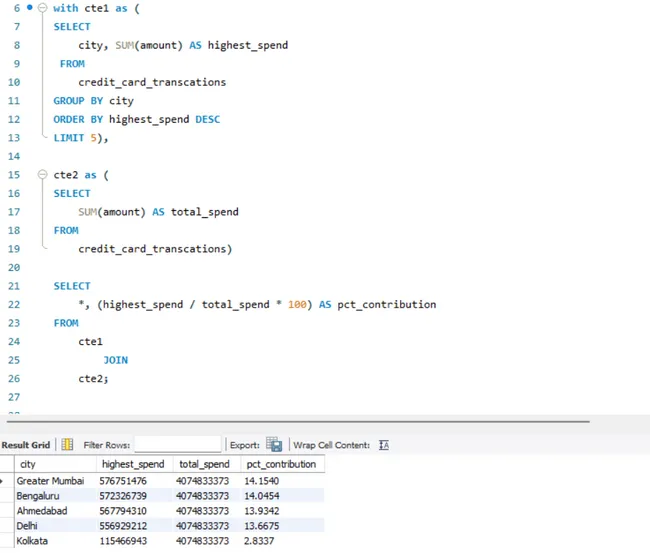Click the 115466943 highest_spend value
650x553 pixels.
[123, 541]
